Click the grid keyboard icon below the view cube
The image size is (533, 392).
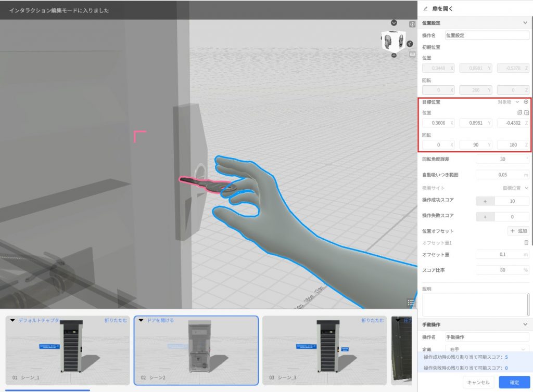(412, 54)
